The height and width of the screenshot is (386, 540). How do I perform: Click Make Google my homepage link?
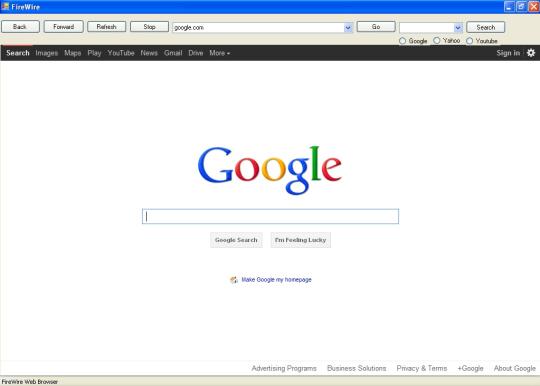[x=277, y=280]
